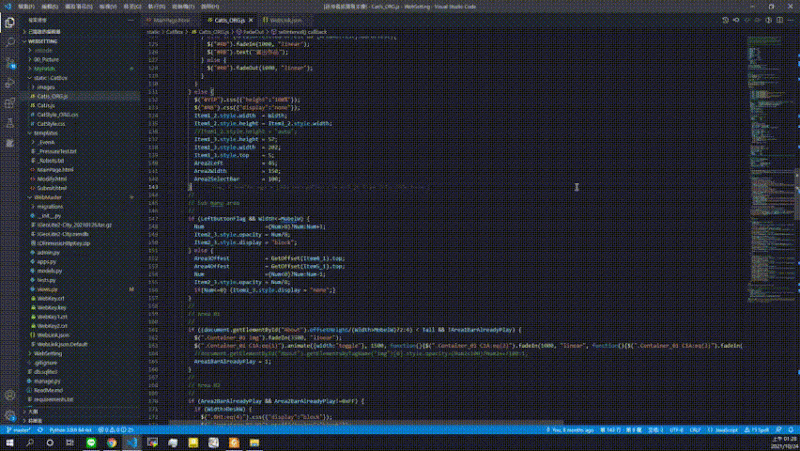
Task: Open the Explorer panel ellipsis menu
Action: pyautogui.click(x=131, y=20)
